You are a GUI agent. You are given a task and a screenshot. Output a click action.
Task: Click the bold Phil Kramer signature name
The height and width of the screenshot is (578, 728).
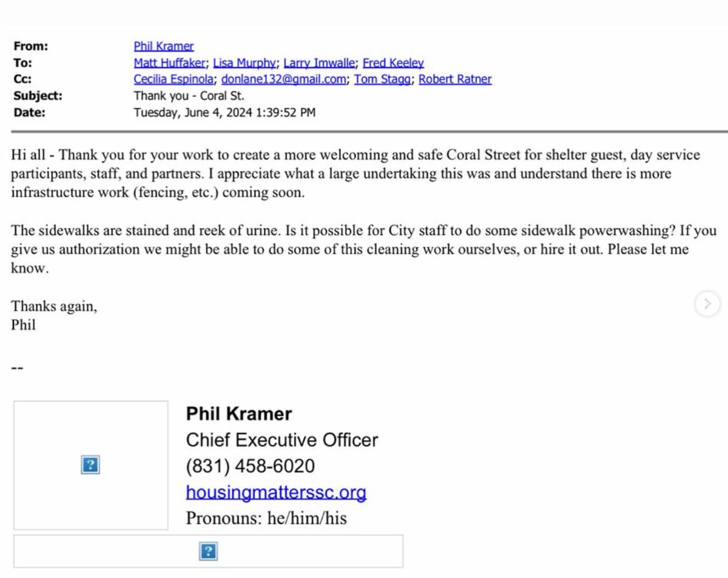click(238, 414)
